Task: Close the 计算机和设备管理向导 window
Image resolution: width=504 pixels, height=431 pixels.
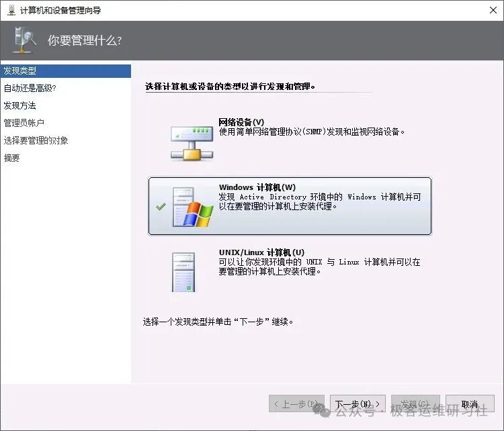Action: [493, 10]
